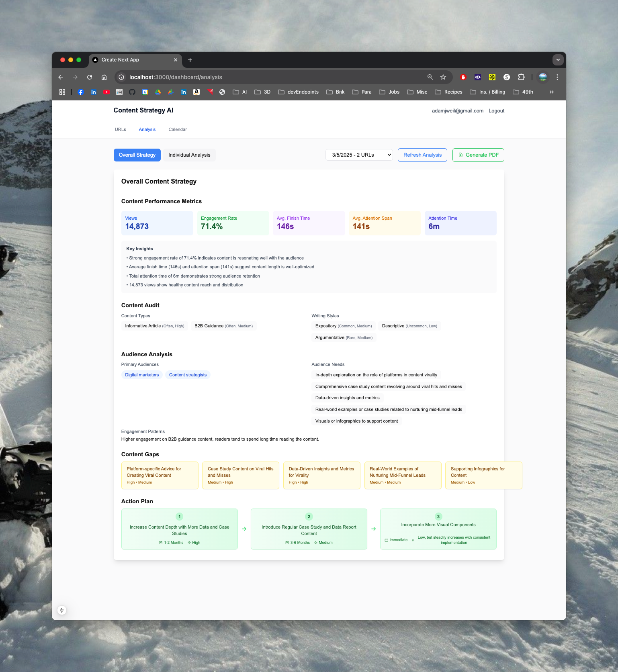Click action step 3 Incorporate More Visual Components
The width and height of the screenshot is (618, 672).
pos(438,529)
